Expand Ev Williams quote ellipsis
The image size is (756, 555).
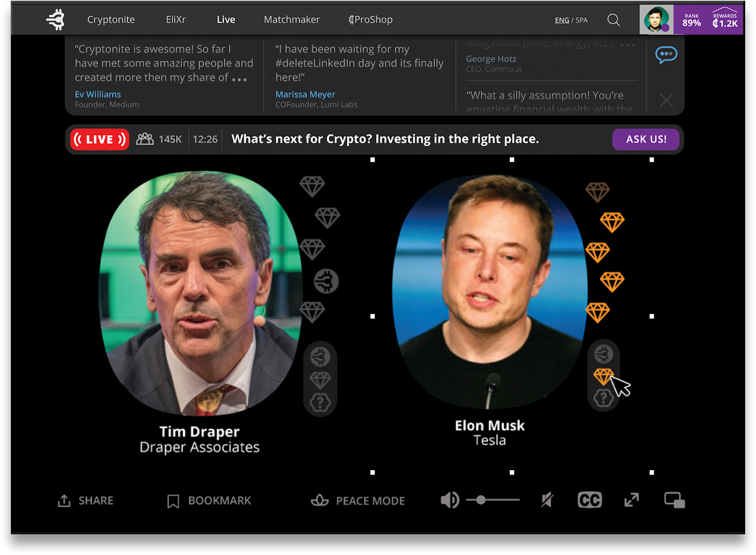240,79
